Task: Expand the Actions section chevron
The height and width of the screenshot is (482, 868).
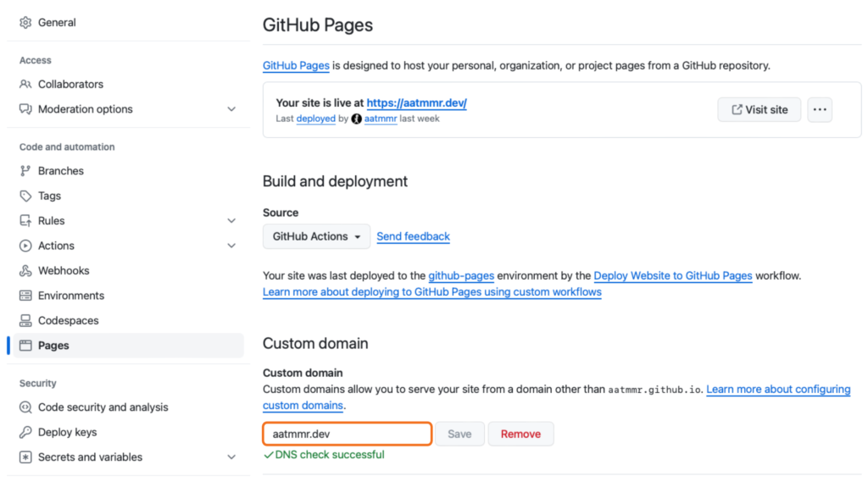Action: [x=231, y=246]
